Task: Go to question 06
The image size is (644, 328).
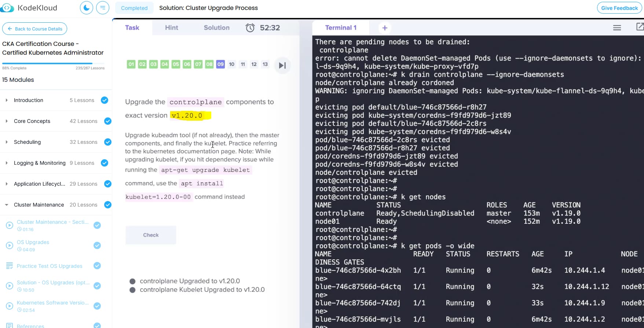Action: pos(187,64)
